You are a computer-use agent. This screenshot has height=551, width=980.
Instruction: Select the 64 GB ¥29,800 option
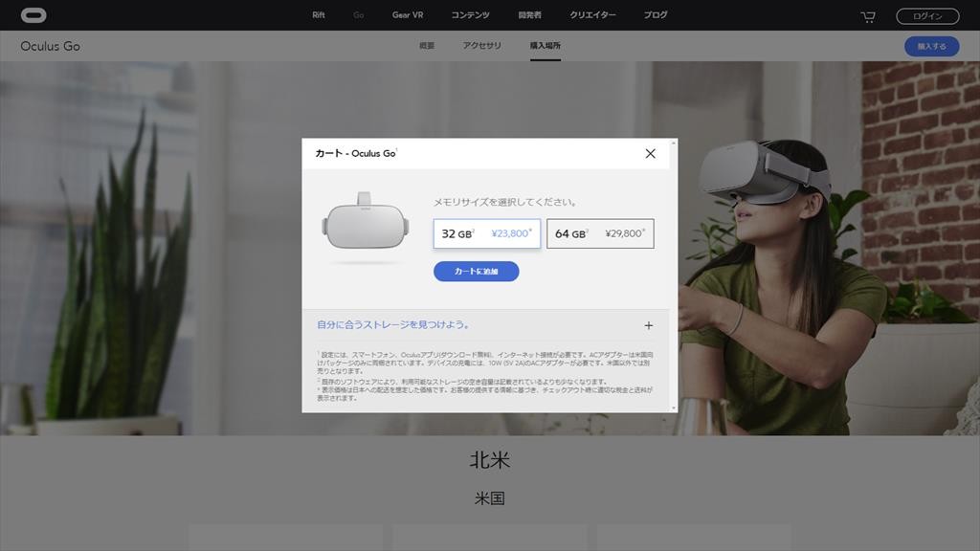pos(601,233)
